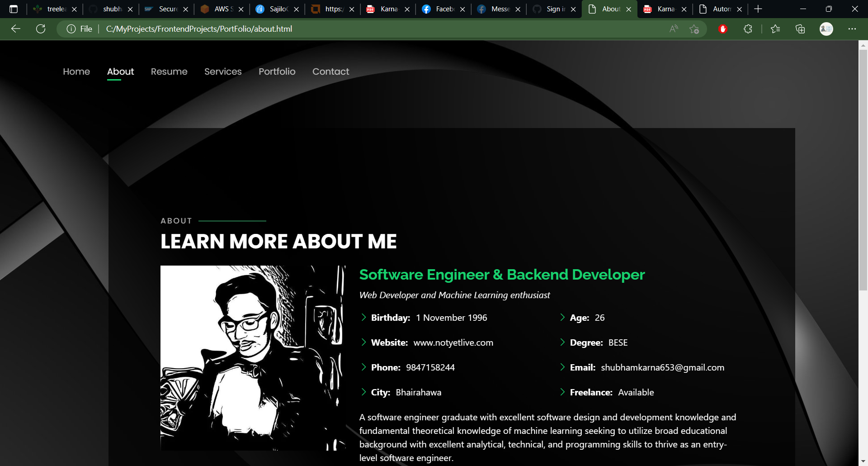Open a new tab with the plus icon
Viewport: 868px width, 466px height.
point(758,9)
